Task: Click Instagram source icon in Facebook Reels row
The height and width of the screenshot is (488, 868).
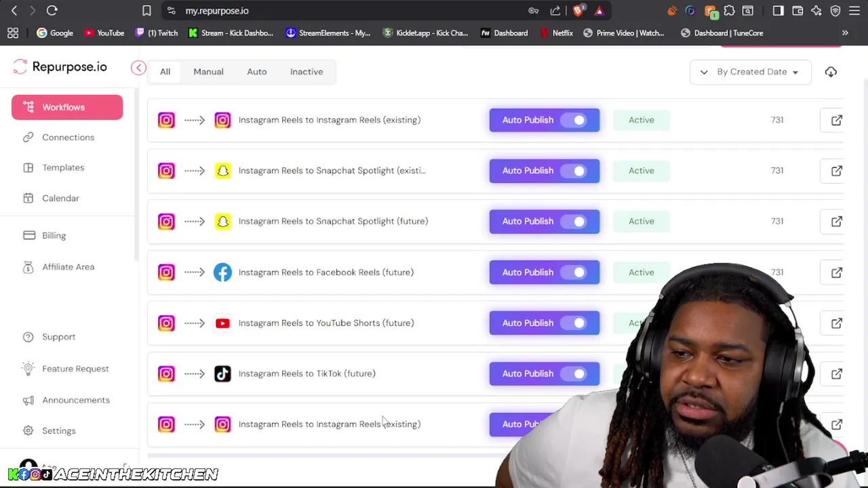Action: tap(166, 272)
